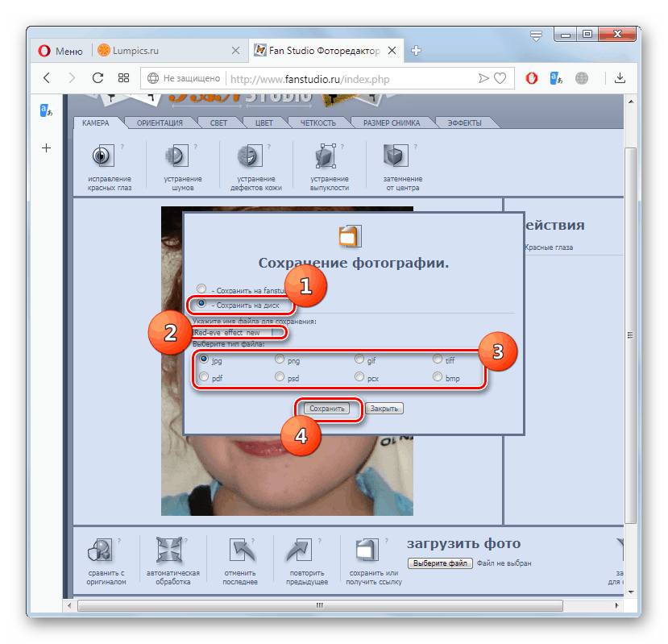Open translator extension in the toolbar
668x644 pixels.
(x=556, y=78)
